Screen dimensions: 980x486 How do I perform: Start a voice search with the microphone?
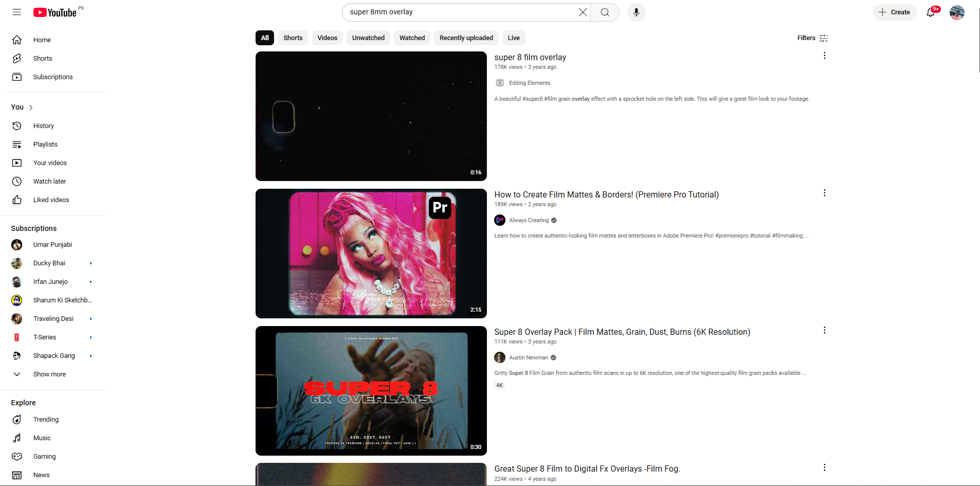(x=636, y=12)
